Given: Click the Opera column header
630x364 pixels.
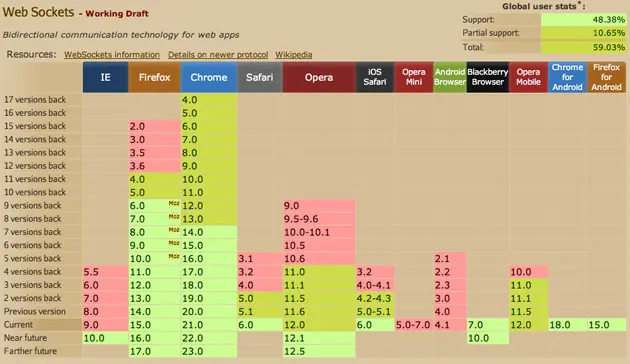Looking at the screenshot, I should coord(319,77).
